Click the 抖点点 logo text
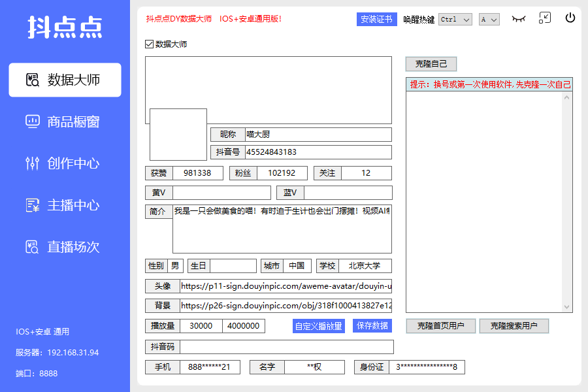 (65, 27)
